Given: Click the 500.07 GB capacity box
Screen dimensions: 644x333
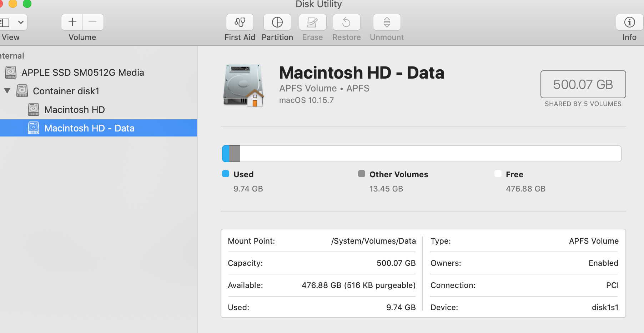Looking at the screenshot, I should pyautogui.click(x=583, y=84).
